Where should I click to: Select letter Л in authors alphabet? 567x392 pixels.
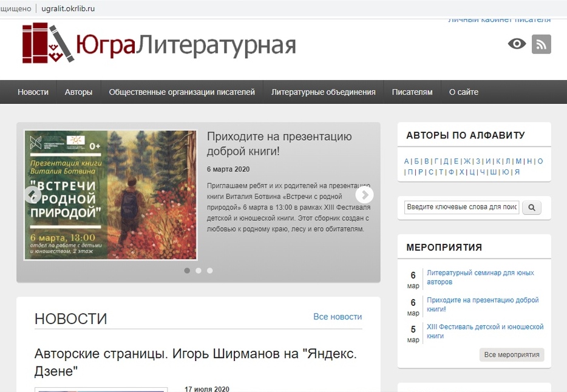[508, 161]
